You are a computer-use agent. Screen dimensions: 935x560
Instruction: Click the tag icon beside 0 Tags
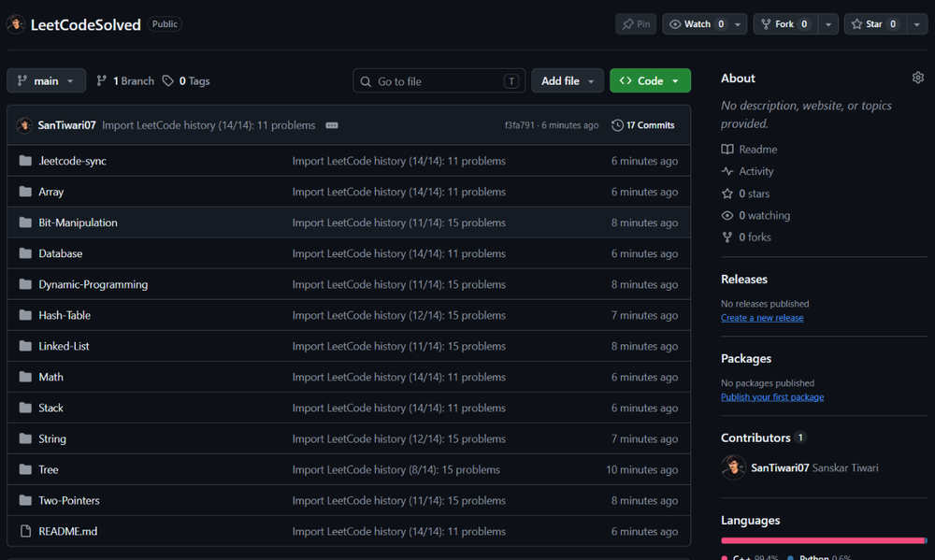click(x=168, y=80)
